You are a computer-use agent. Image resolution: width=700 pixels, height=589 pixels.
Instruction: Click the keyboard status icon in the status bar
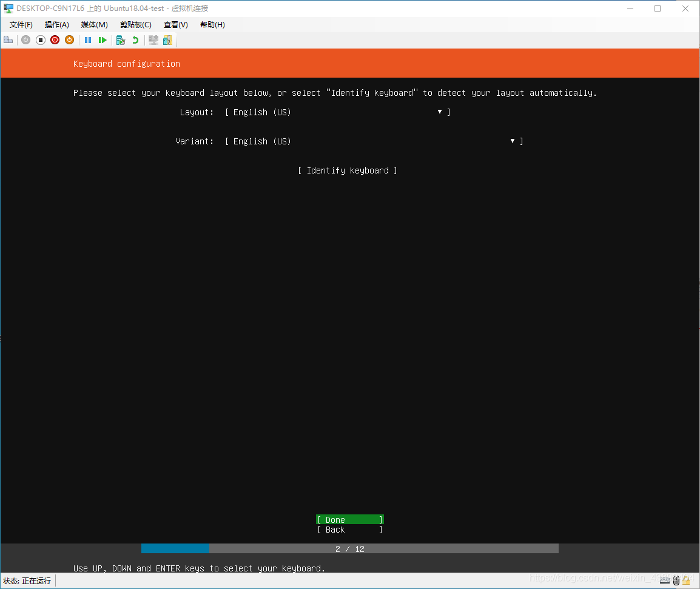[x=665, y=581]
